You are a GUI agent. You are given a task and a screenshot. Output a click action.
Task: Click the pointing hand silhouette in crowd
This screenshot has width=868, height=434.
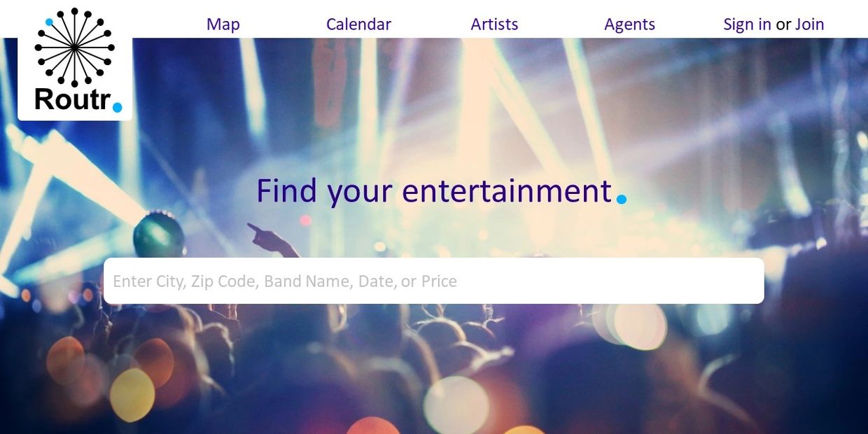point(269,240)
